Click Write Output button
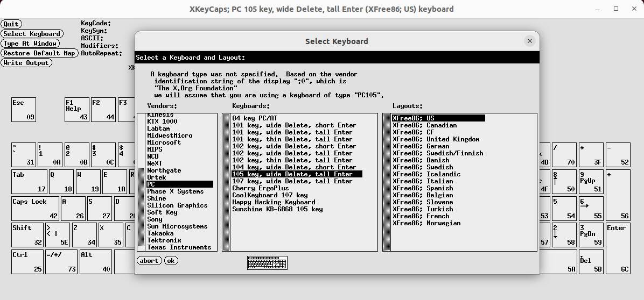Screen dimensions: 644x300 click(26, 63)
